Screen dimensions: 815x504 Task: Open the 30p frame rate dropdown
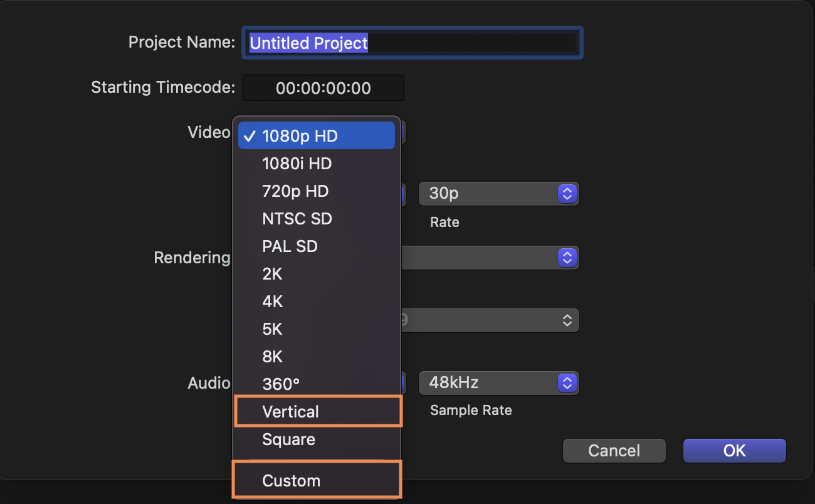498,194
